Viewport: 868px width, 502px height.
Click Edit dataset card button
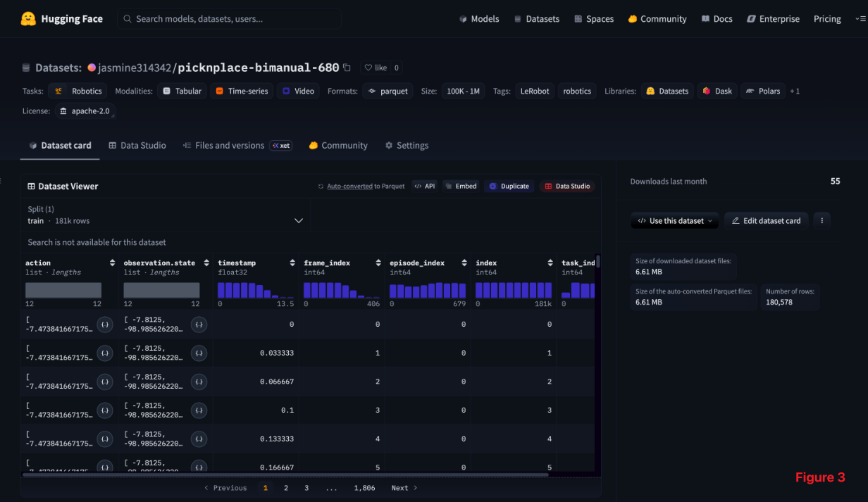(767, 220)
